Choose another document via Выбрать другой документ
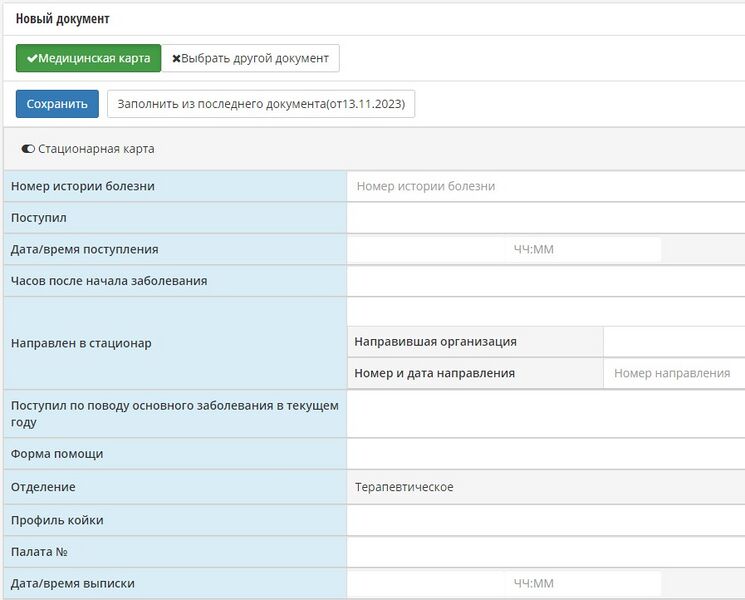The image size is (745, 600). coord(250,58)
